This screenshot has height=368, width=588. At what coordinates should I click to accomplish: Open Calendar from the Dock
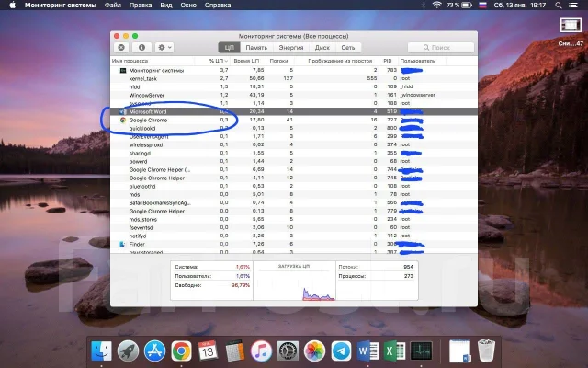(208, 351)
